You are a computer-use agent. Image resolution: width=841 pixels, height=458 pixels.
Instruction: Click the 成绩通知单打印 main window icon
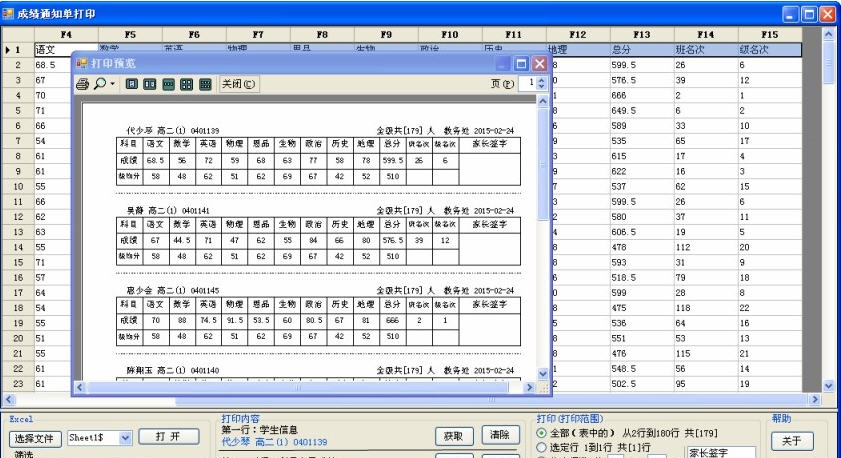8,13
